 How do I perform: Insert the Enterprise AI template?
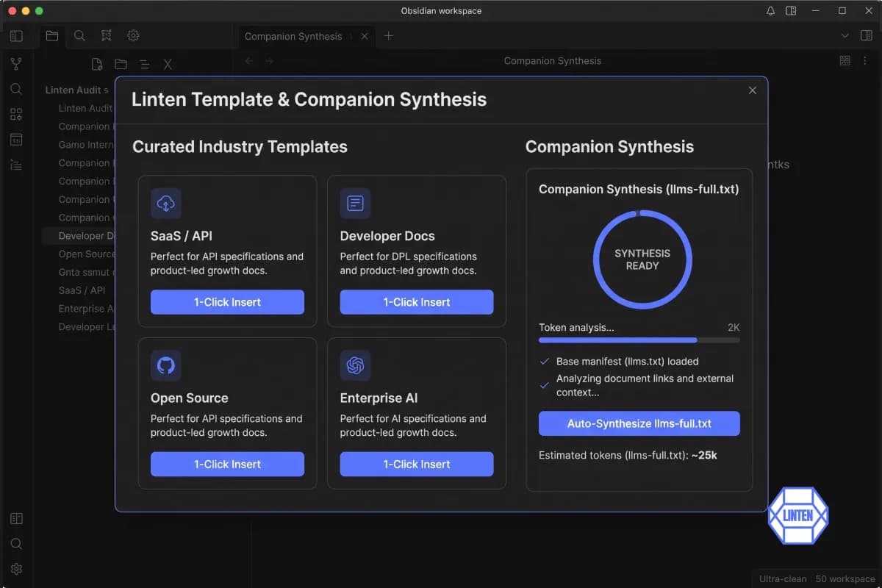coord(417,464)
